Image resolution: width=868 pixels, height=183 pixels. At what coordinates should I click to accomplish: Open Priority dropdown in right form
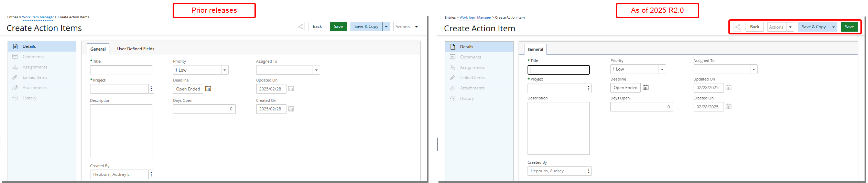(x=662, y=69)
